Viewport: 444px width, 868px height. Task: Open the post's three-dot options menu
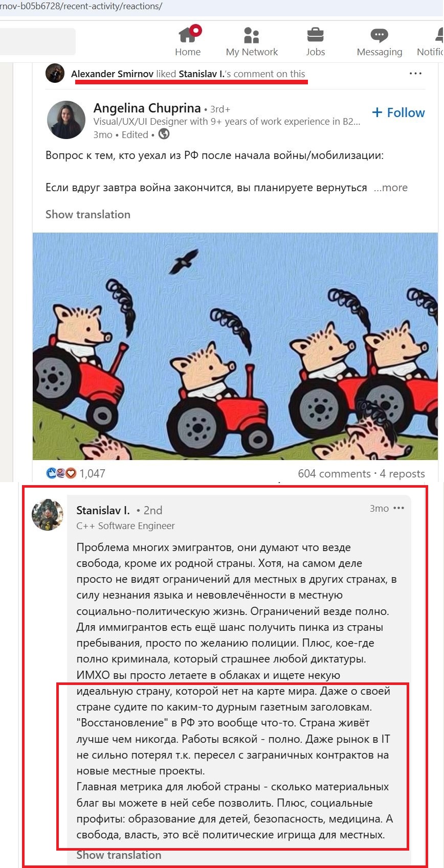point(415,74)
